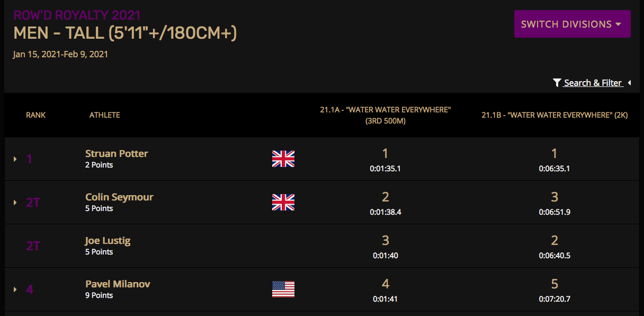Click Colin Seymour's UK flag icon

283,203
